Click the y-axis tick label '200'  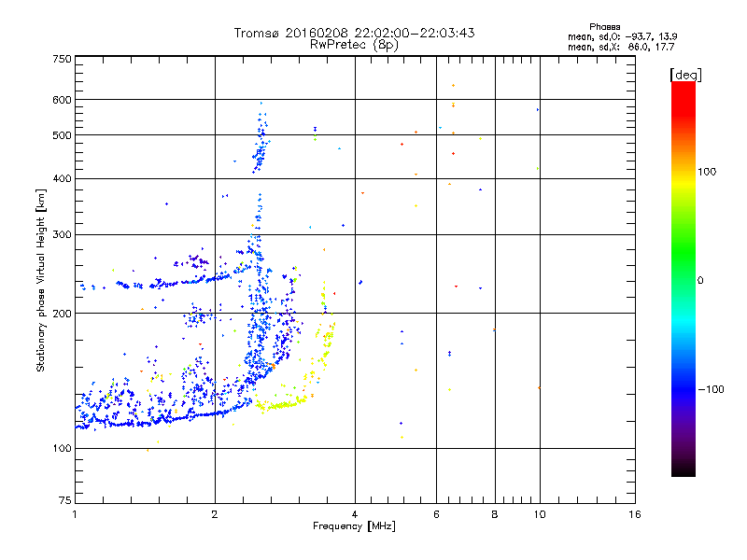(x=63, y=314)
